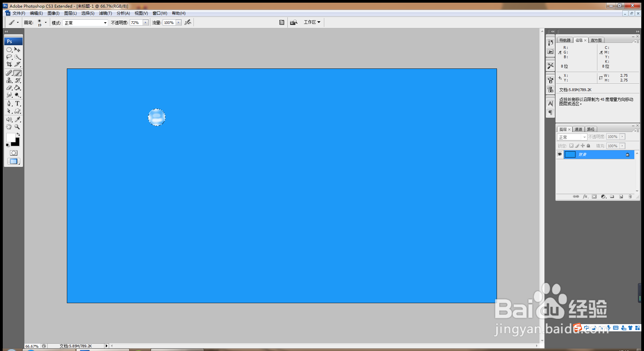
Task: Switch to the 直方图 tab
Action: coord(596,40)
